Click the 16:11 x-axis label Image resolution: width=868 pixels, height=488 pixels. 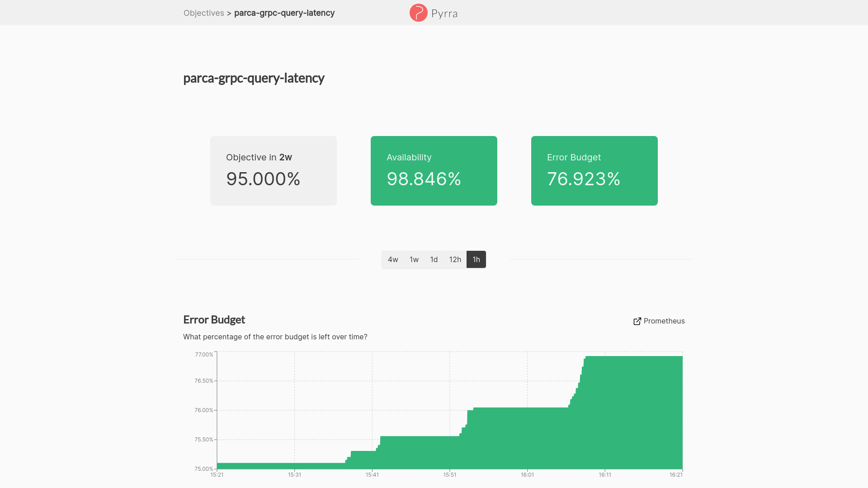coord(605,475)
